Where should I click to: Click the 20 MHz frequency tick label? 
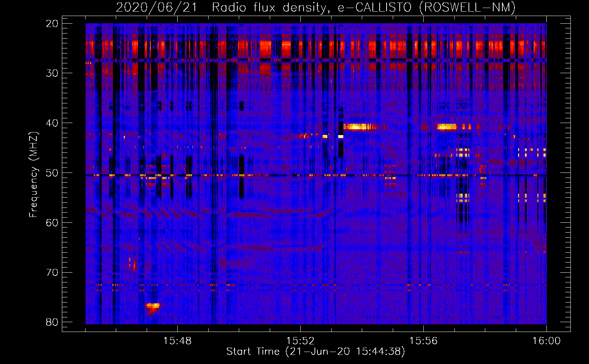pos(52,24)
